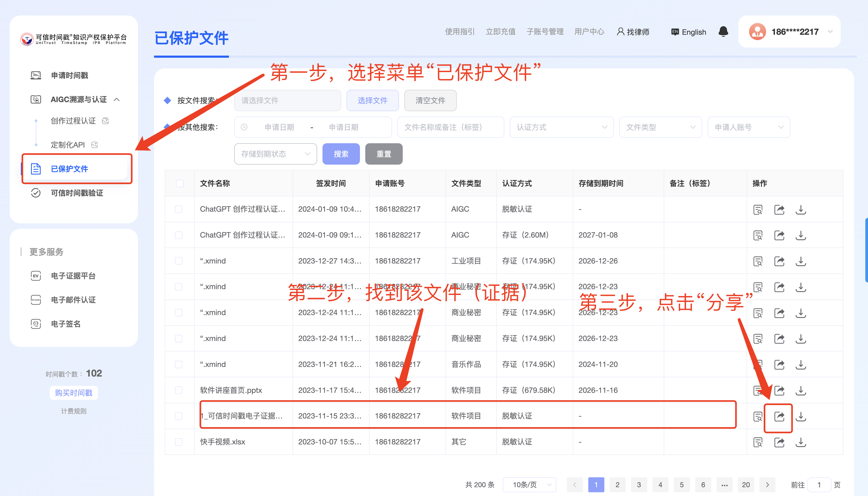This screenshot has height=496, width=868.
Task: Open 申请时间戳 menu item
Action: click(70, 75)
